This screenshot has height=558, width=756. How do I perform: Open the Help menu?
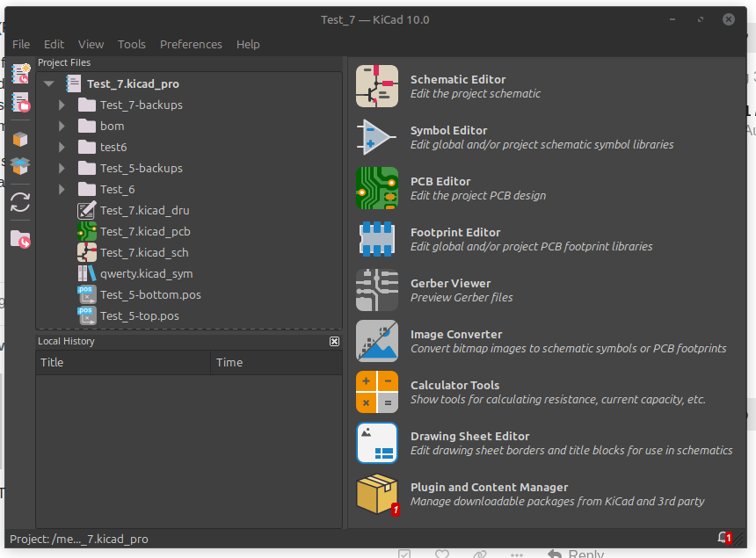point(248,44)
